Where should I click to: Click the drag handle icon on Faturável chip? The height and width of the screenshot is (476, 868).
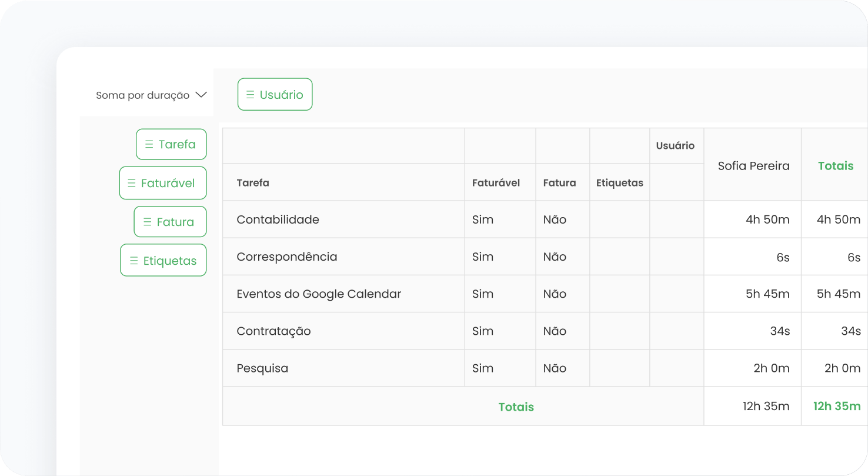[x=132, y=183]
